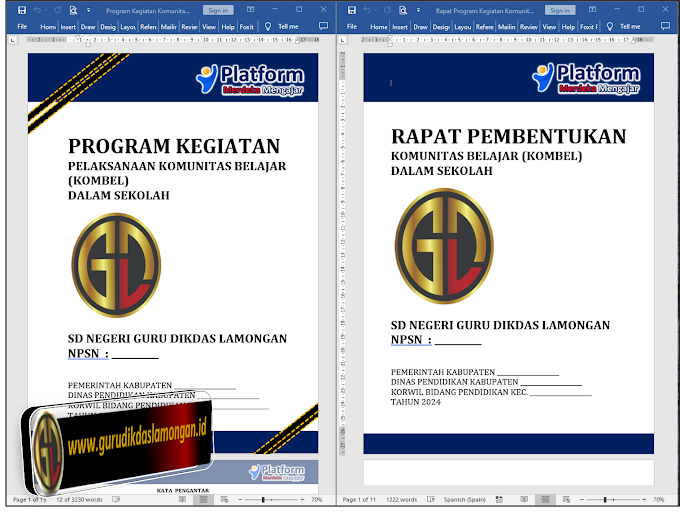Zoom in with plus button in right window
Image resolution: width=680 pixels, height=521 pixels.
[x=644, y=500]
